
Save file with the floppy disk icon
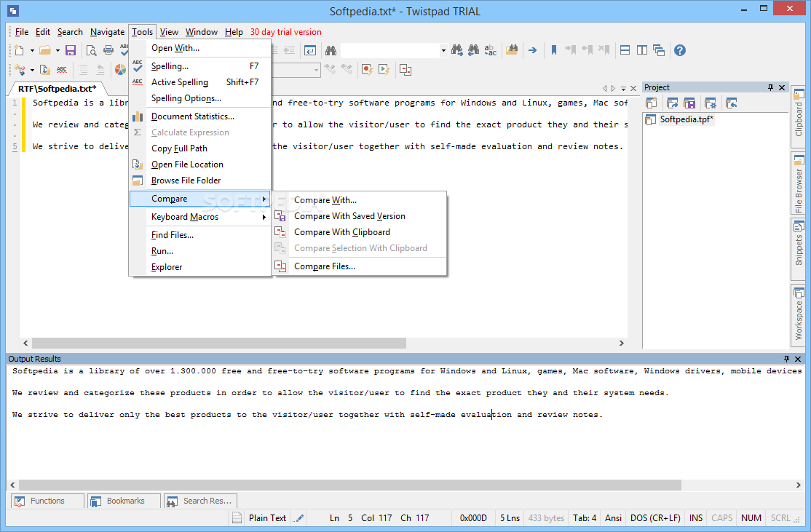click(71, 50)
